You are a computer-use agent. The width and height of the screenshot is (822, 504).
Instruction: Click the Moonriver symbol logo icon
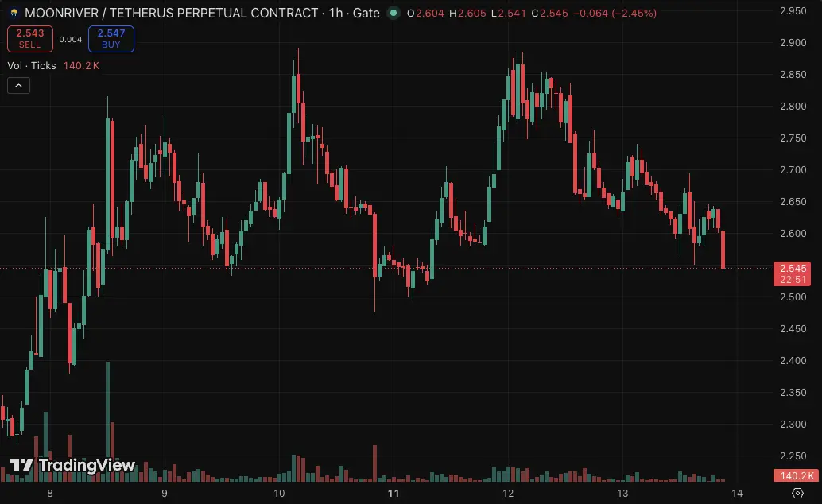14,13
